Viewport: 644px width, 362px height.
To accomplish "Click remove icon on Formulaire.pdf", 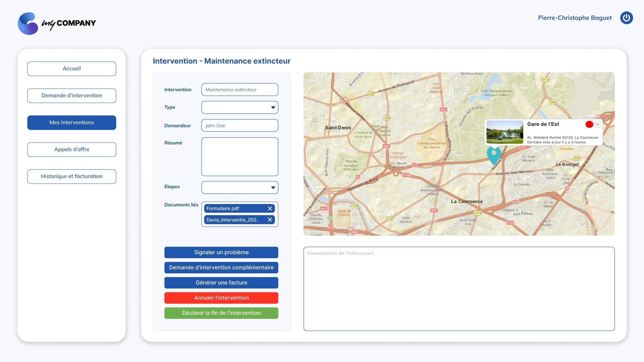I will [x=270, y=208].
